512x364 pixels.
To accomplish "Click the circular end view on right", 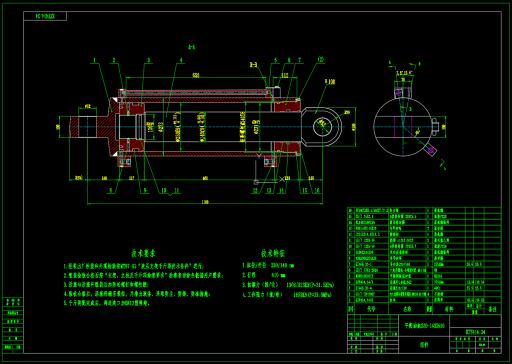I will (x=402, y=127).
